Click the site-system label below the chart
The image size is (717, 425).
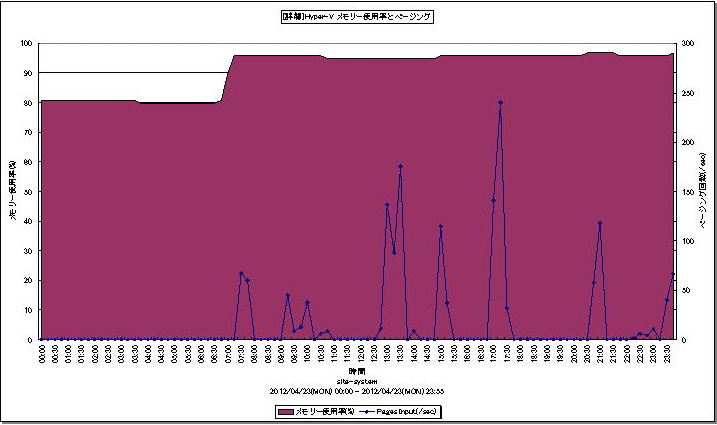(x=357, y=381)
